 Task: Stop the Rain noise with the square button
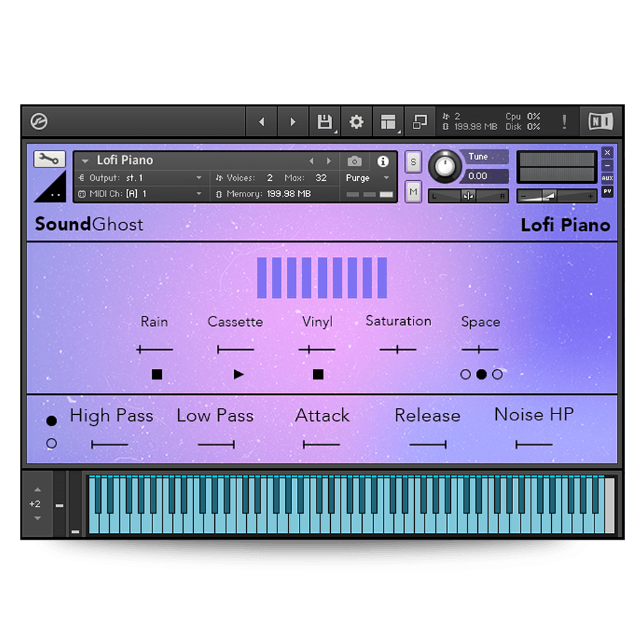click(157, 374)
